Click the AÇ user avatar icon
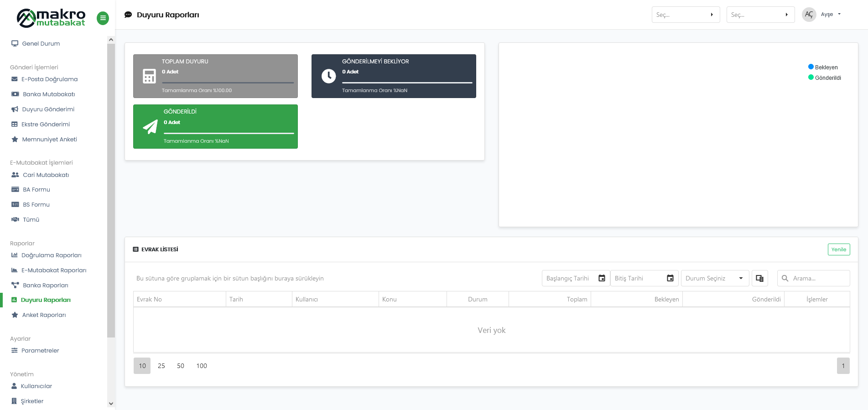The image size is (868, 410). [x=809, y=15]
